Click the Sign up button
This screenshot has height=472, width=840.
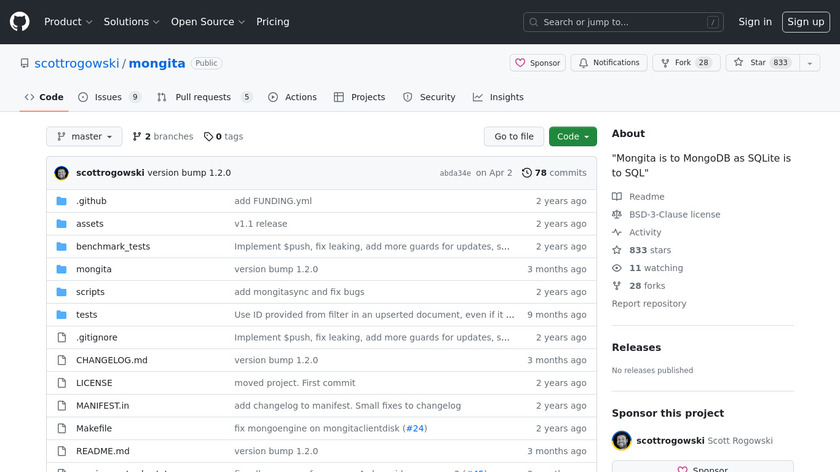tap(805, 22)
